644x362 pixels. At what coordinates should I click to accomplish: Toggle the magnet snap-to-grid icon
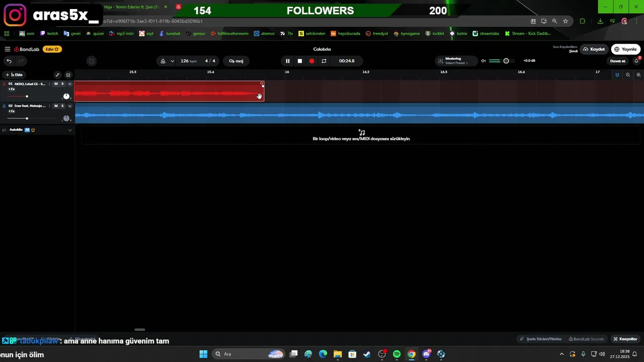coord(617,75)
